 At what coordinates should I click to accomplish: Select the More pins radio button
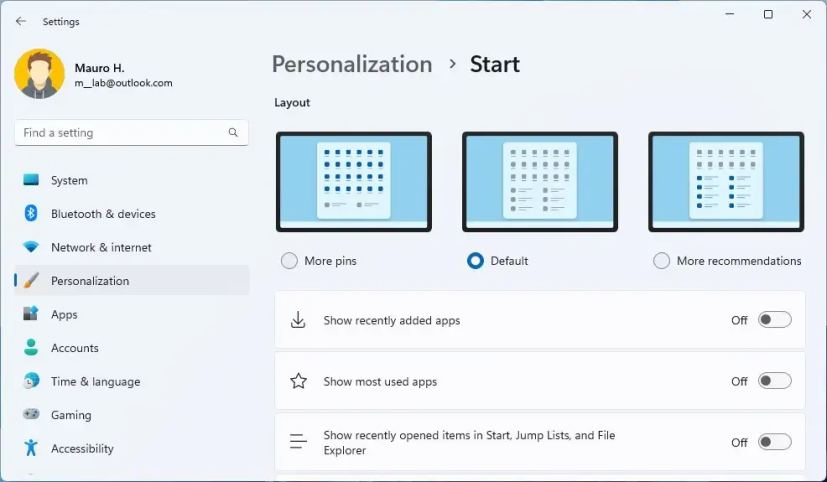(x=290, y=261)
